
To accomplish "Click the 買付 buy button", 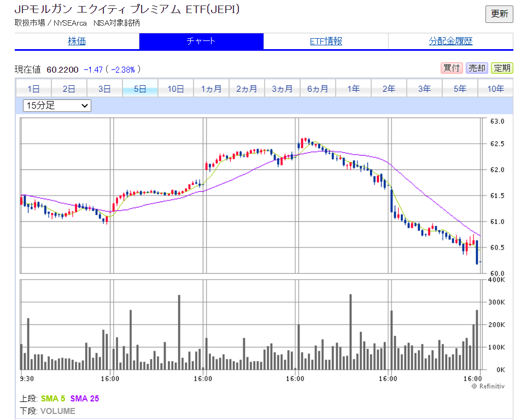I will pos(452,68).
